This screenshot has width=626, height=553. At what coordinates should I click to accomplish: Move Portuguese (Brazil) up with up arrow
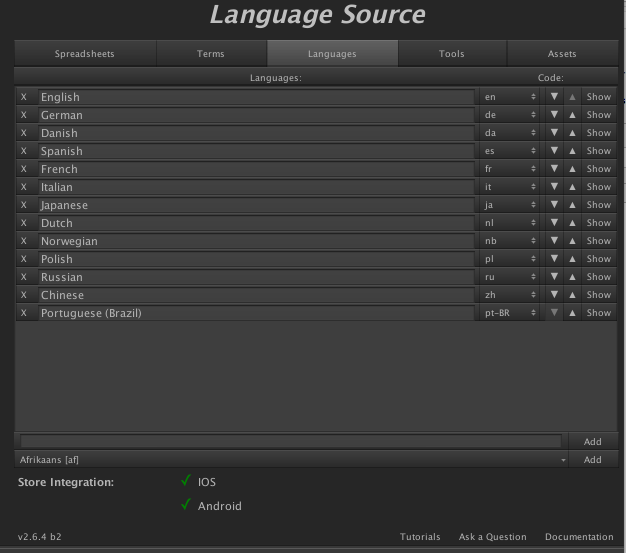pyautogui.click(x=572, y=313)
